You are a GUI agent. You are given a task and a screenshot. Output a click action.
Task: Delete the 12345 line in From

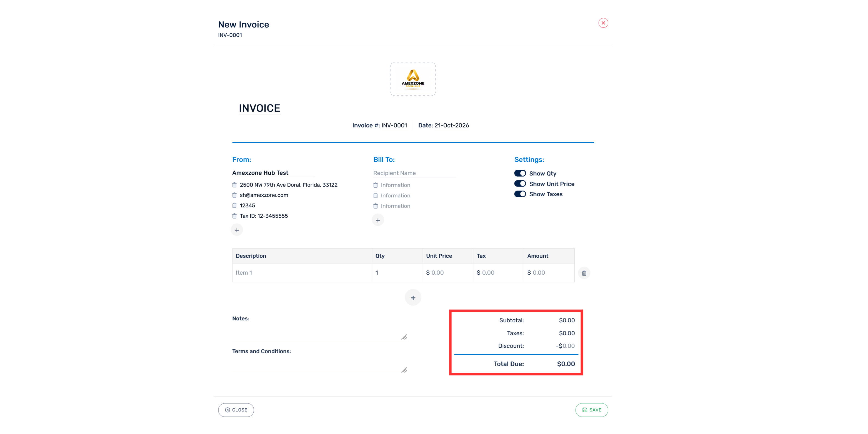point(234,205)
